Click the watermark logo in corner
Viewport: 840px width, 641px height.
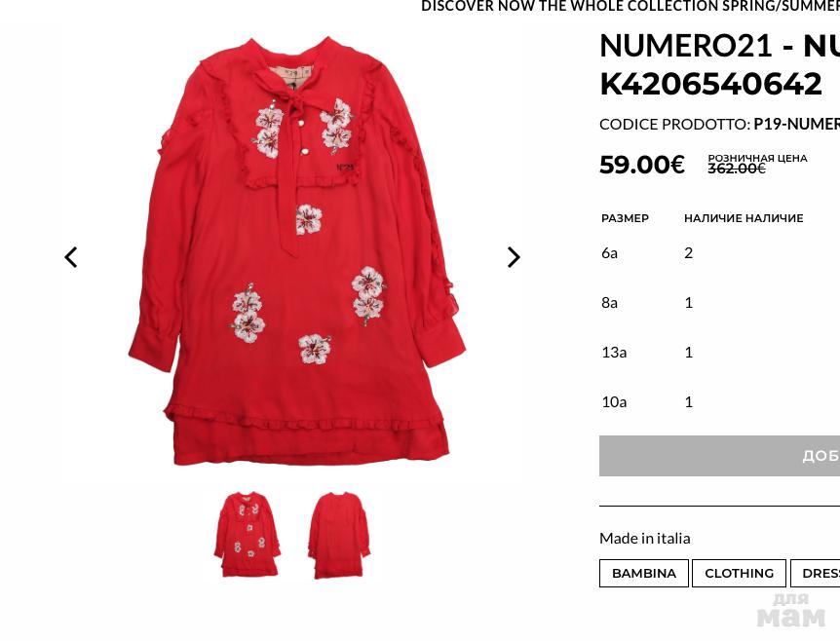791,611
